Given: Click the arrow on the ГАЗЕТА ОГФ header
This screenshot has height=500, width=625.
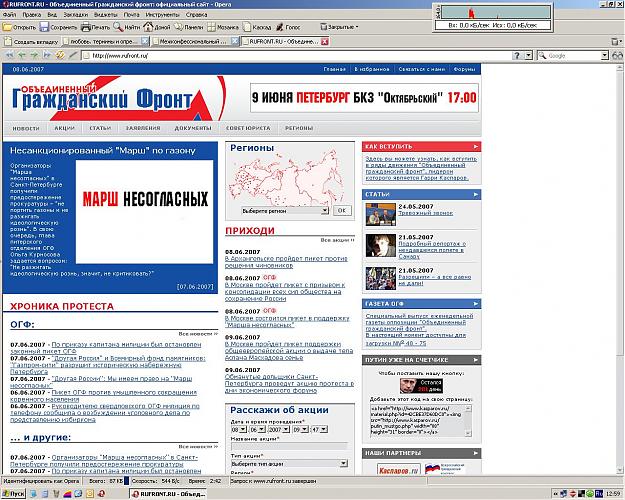Looking at the screenshot, I should pyautogui.click(x=476, y=304).
